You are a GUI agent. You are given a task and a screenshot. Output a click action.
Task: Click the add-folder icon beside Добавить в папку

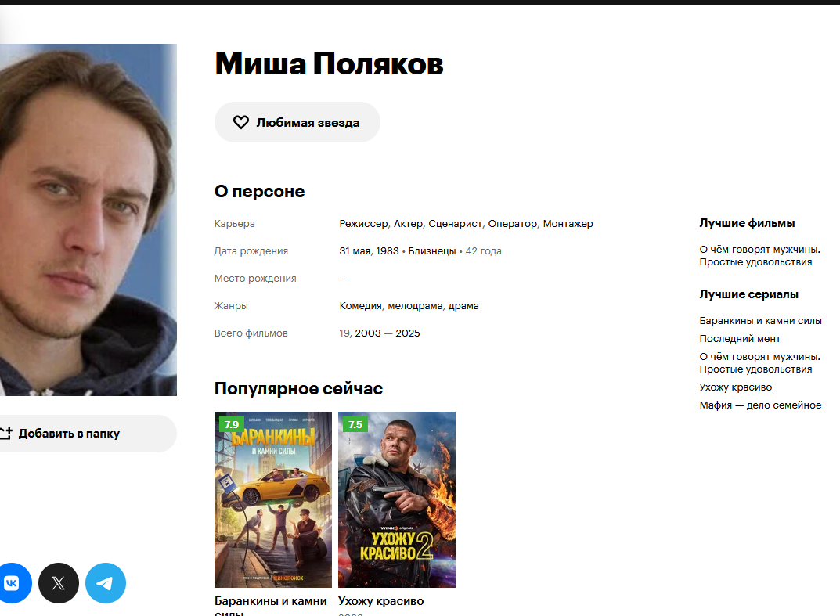pos(5,434)
